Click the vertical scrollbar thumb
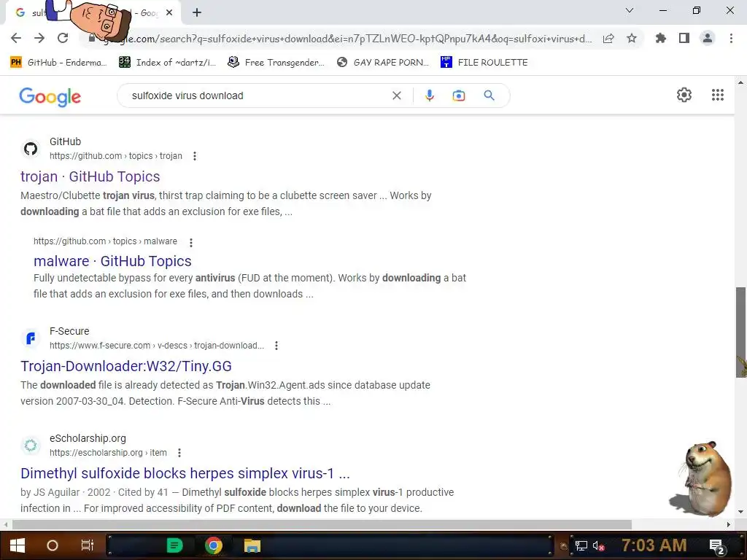This screenshot has height=560, width=747. coord(740,332)
